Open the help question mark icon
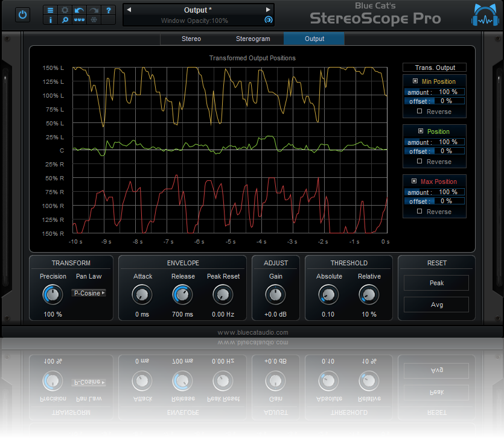Viewport: 504px width, 439px height. coord(109,10)
